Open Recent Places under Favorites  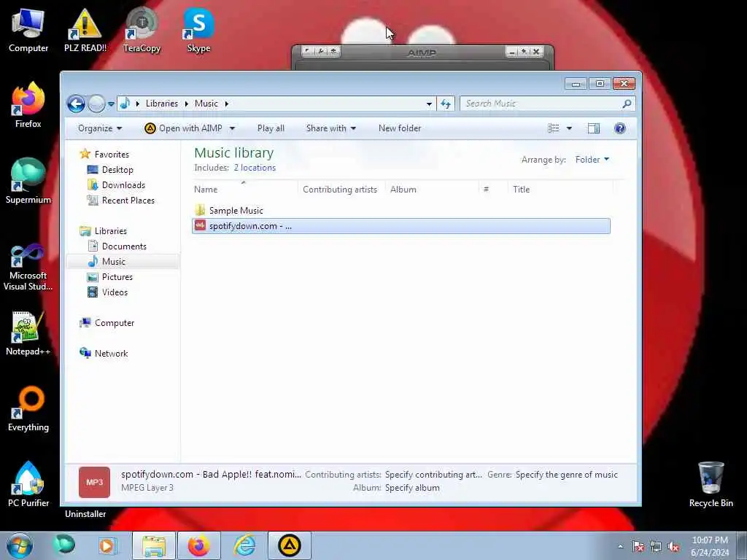click(128, 201)
